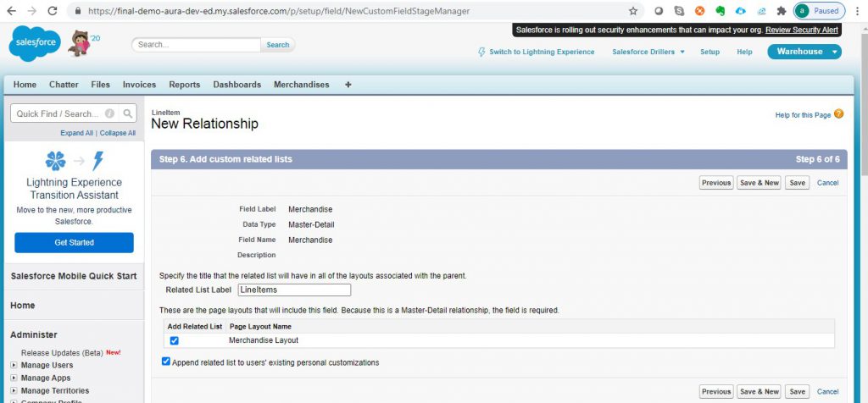Click the top Save & New button

[759, 183]
